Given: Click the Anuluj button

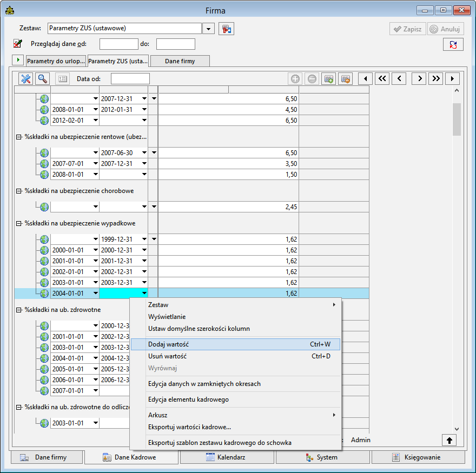Looking at the screenshot, I should 445,29.
